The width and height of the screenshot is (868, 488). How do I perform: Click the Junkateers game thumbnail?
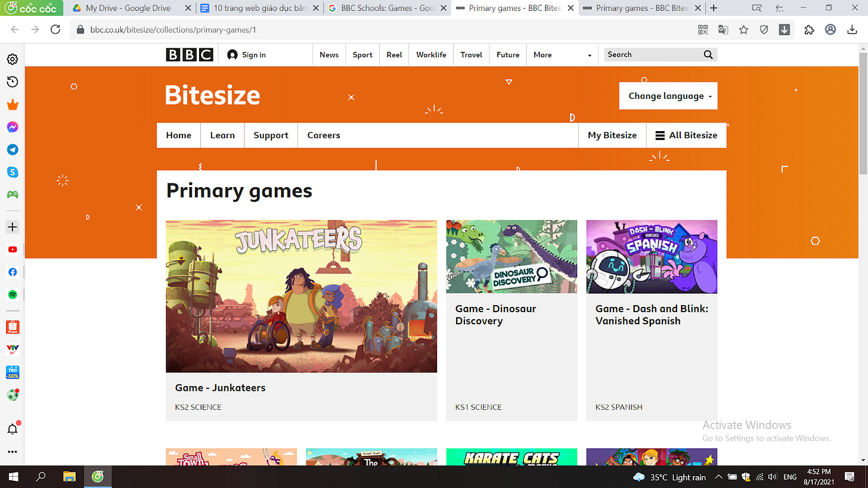[301, 296]
